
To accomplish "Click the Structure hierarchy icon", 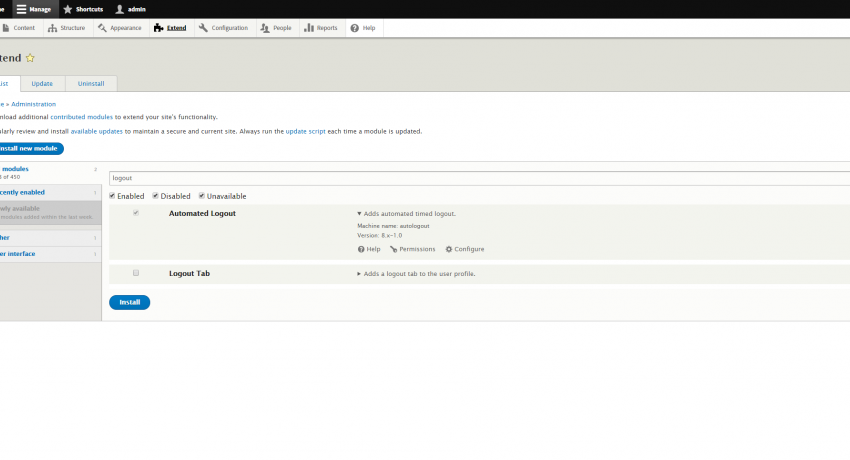I will [53, 28].
